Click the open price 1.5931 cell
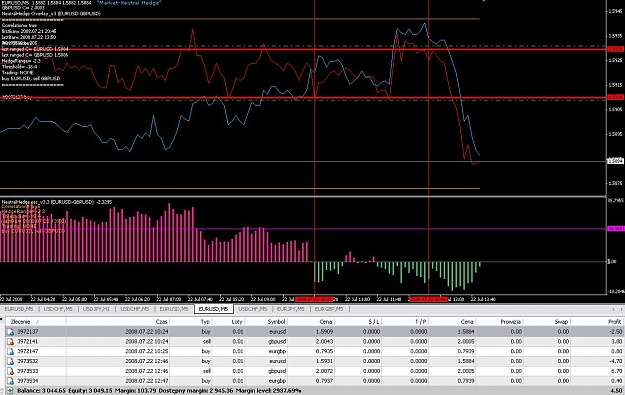 (325, 362)
